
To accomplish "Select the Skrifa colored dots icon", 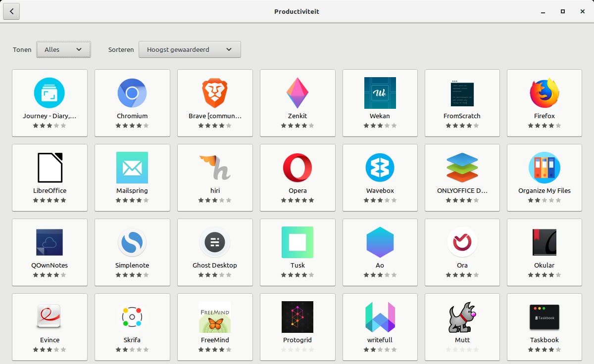I will pyautogui.click(x=132, y=317).
